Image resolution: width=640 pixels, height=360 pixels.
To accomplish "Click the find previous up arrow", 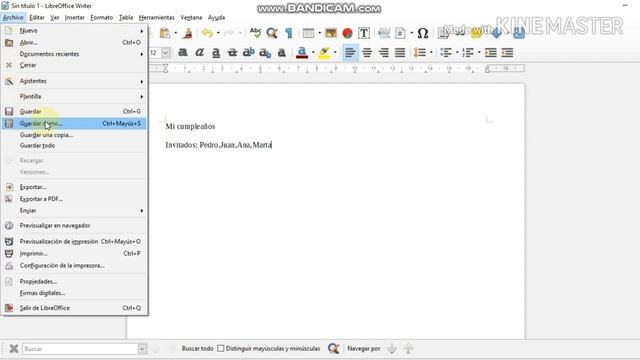I will [408, 349].
